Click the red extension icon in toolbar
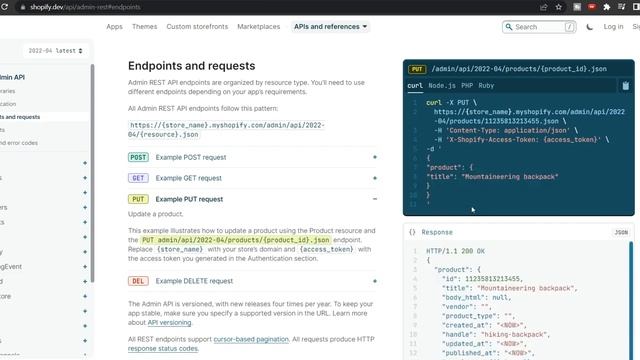This screenshot has width=640, height=360. pos(591,7)
